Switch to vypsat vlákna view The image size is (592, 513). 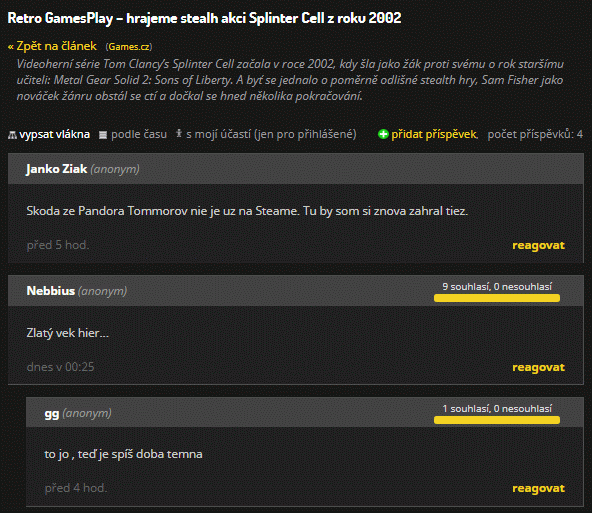click(x=54, y=134)
